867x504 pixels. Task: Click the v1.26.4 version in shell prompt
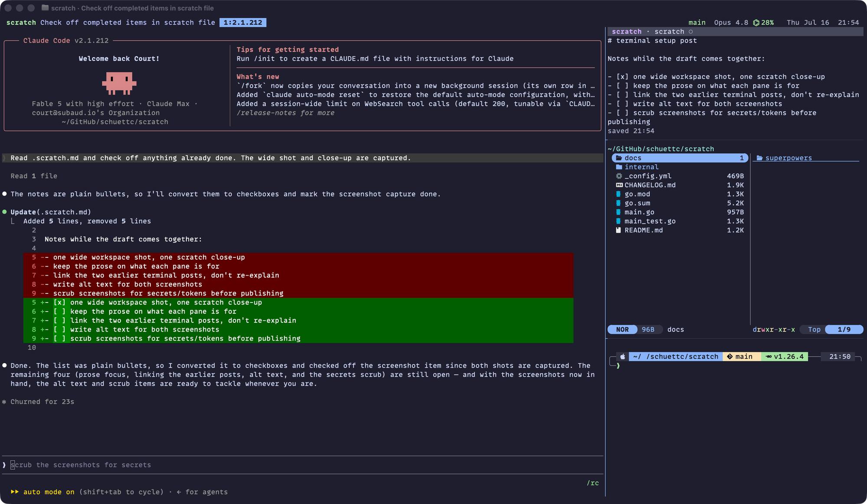pyautogui.click(x=789, y=357)
